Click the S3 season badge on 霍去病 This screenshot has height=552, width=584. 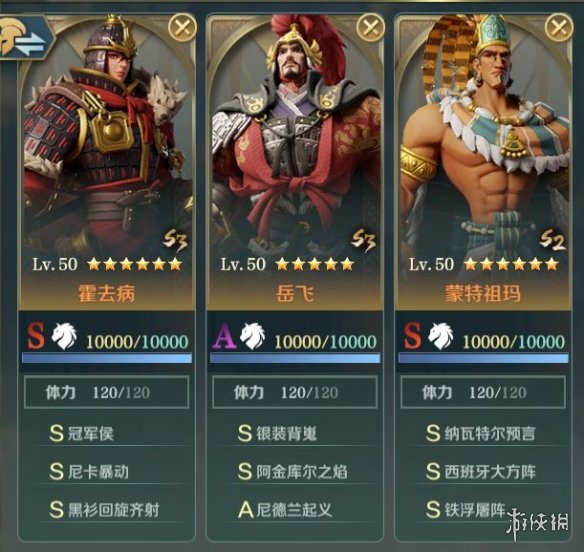175,239
